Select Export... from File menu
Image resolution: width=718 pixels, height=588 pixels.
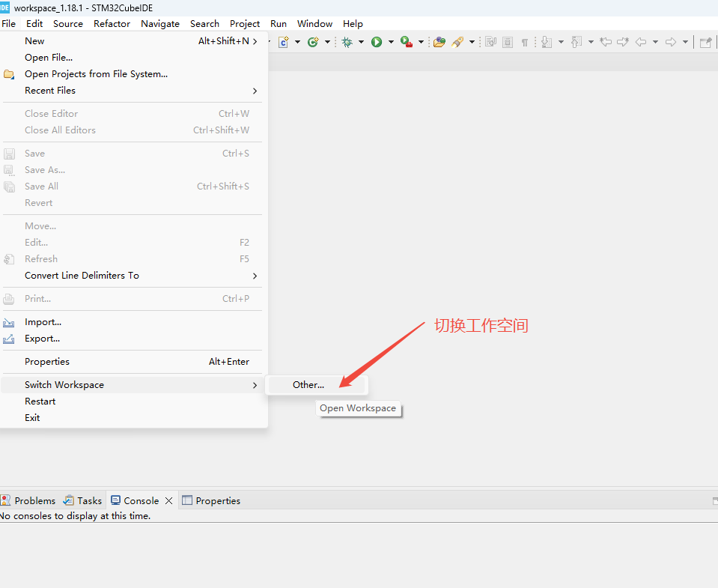click(133, 339)
